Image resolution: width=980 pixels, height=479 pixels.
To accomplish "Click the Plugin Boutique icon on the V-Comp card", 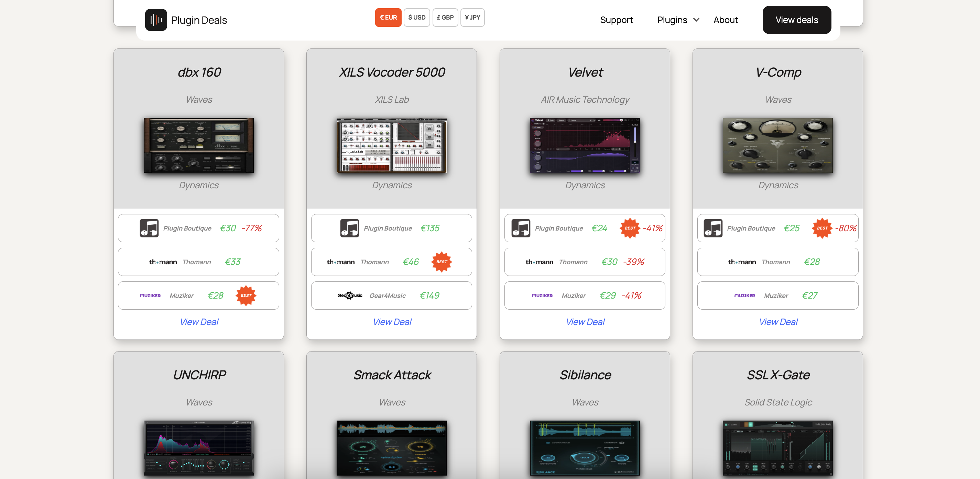I will (x=713, y=228).
